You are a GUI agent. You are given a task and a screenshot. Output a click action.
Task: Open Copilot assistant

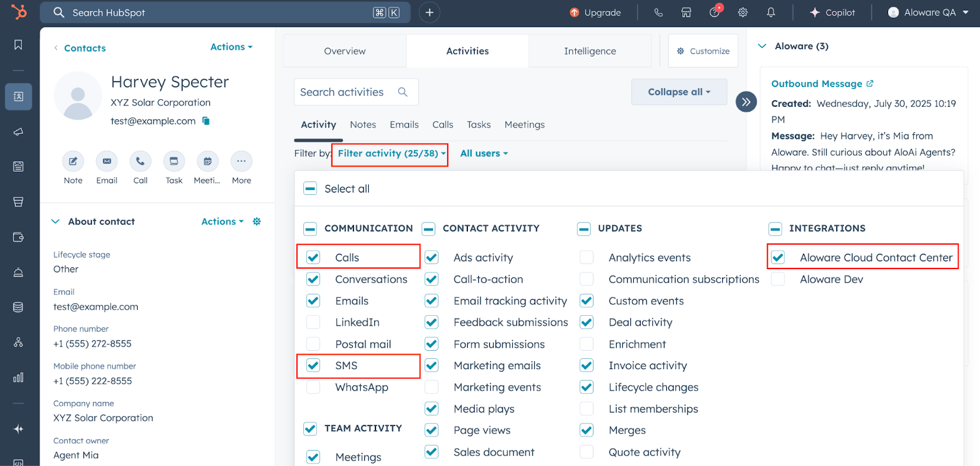point(832,12)
